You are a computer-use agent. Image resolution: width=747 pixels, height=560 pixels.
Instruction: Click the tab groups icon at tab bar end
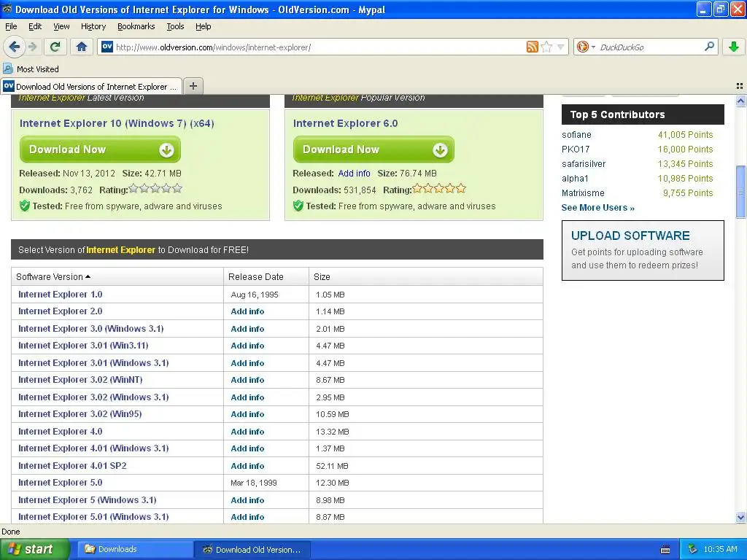[x=740, y=86]
